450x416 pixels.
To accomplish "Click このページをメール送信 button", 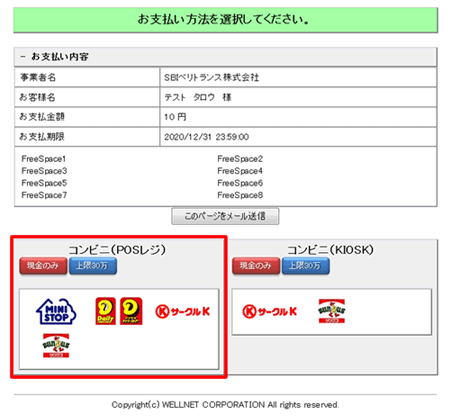I will (x=225, y=216).
